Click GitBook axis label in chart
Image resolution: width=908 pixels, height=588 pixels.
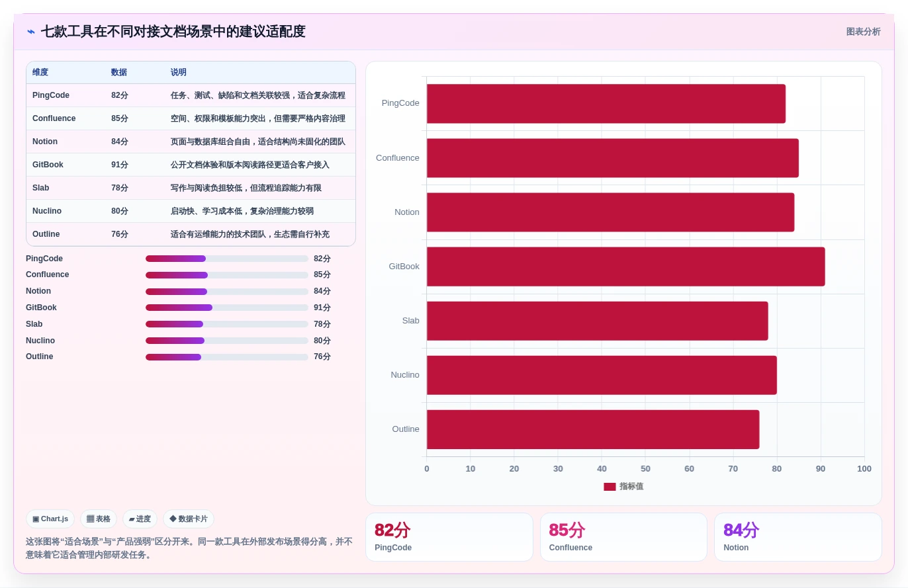coord(404,267)
